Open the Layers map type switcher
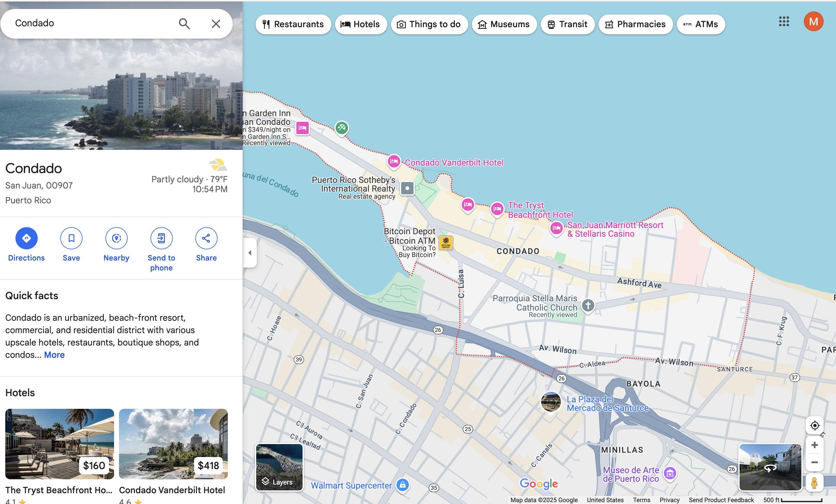This screenshot has width=836, height=504. point(279,467)
